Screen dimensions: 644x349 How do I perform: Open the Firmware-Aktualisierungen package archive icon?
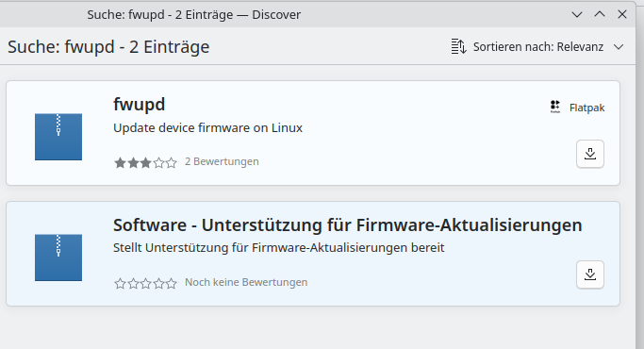coord(58,258)
